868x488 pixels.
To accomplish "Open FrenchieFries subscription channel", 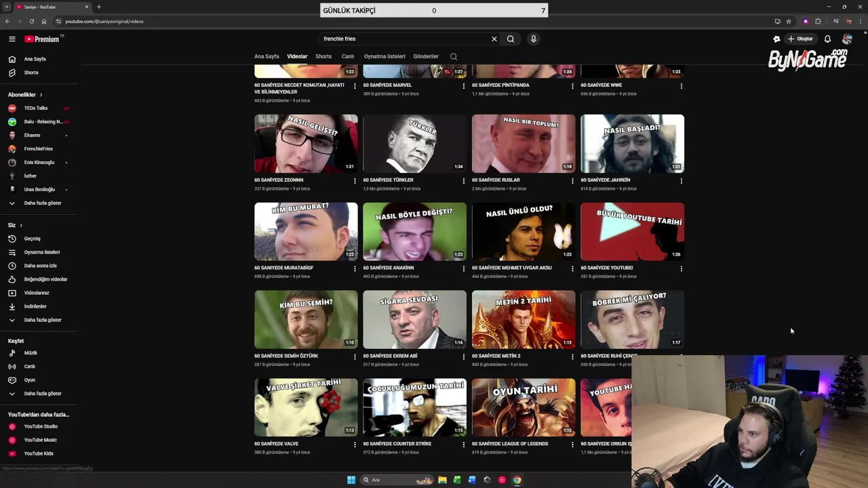I will pyautogui.click(x=38, y=148).
